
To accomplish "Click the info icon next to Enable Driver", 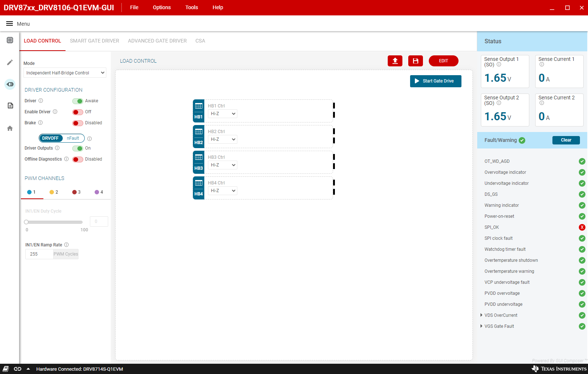I will pos(55,112).
